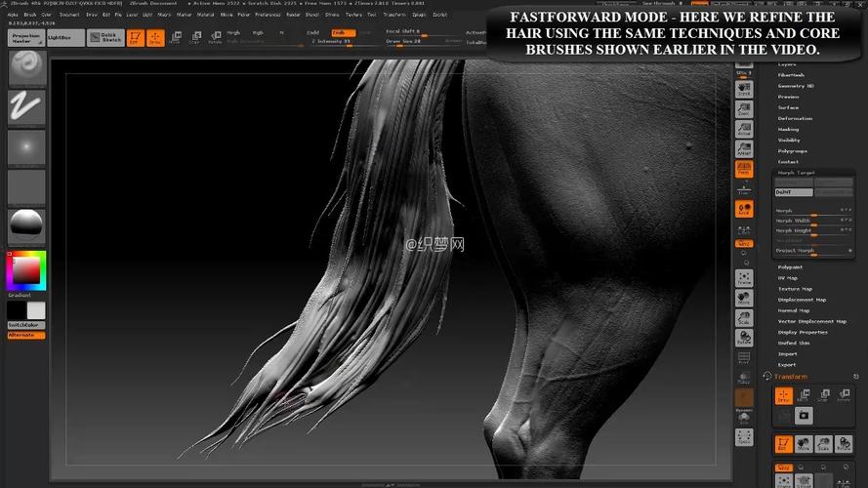The width and height of the screenshot is (868, 488).
Task: Click the Zoom icon on the right shelf
Action: click(x=744, y=109)
